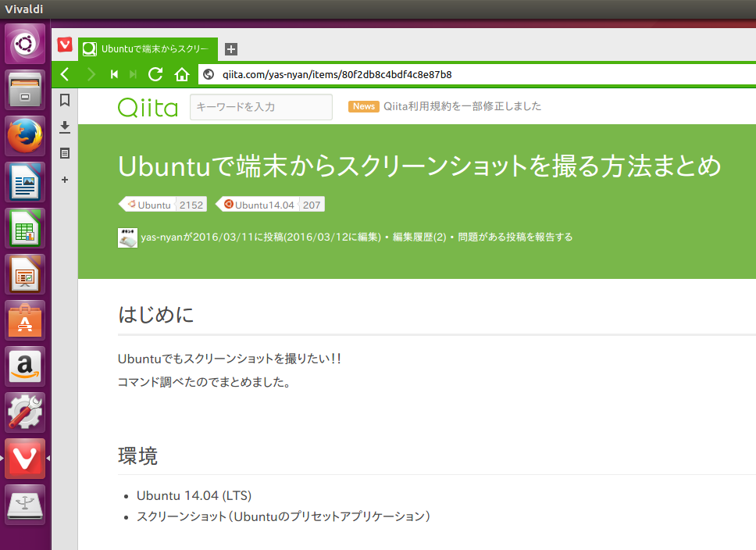This screenshot has width=756, height=550.
Task: Click the fast forward navigation button
Action: pyautogui.click(x=134, y=74)
